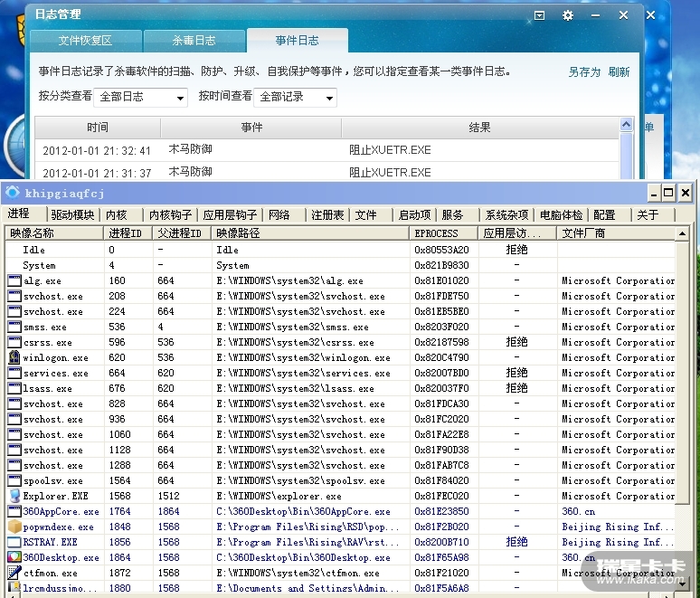Open the 注册表 tab
The width and height of the screenshot is (700, 598).
327,214
